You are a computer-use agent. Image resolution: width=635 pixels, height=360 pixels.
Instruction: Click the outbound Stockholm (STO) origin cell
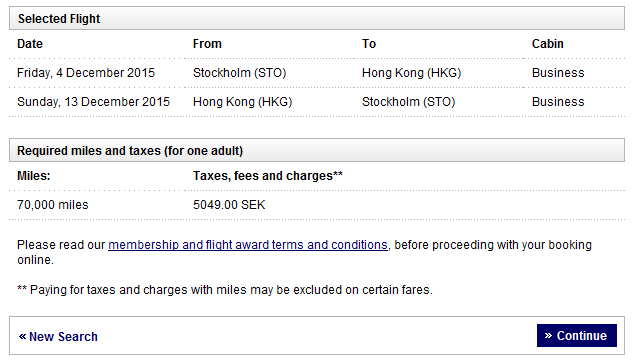click(239, 73)
